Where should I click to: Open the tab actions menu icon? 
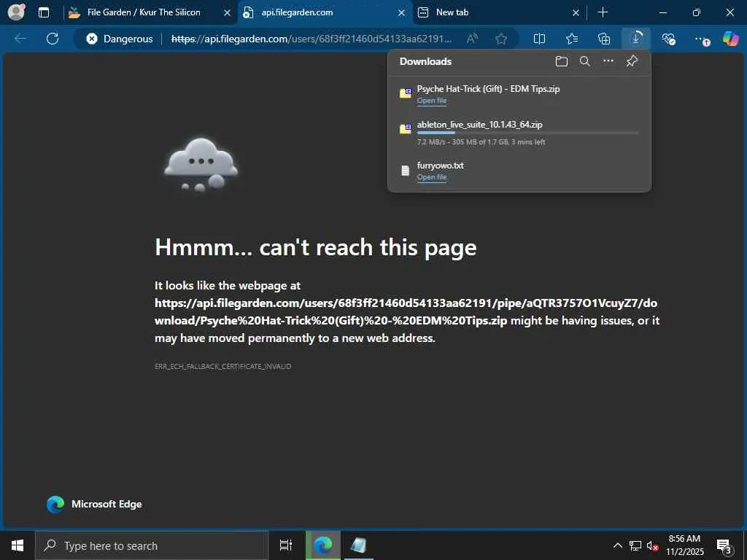tap(44, 12)
